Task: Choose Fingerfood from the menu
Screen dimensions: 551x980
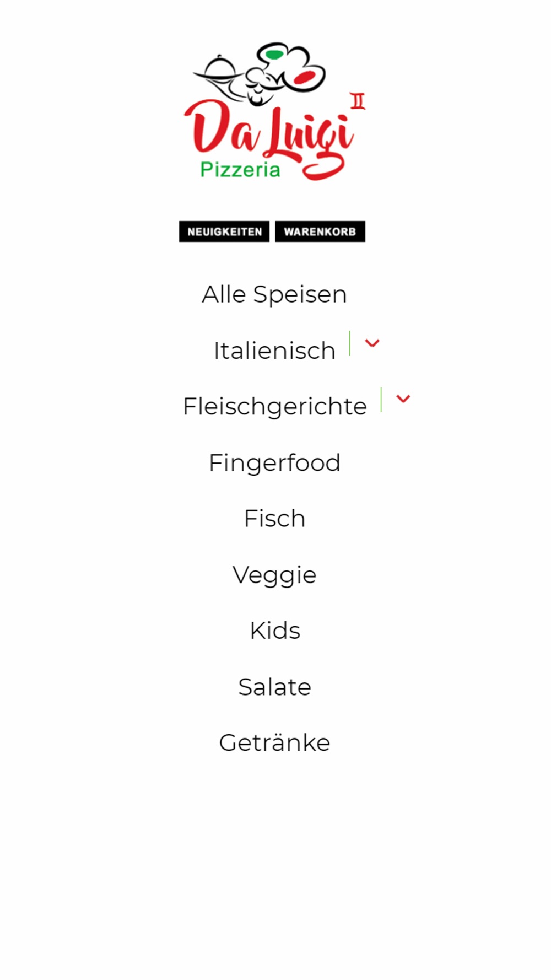Action: coord(274,463)
